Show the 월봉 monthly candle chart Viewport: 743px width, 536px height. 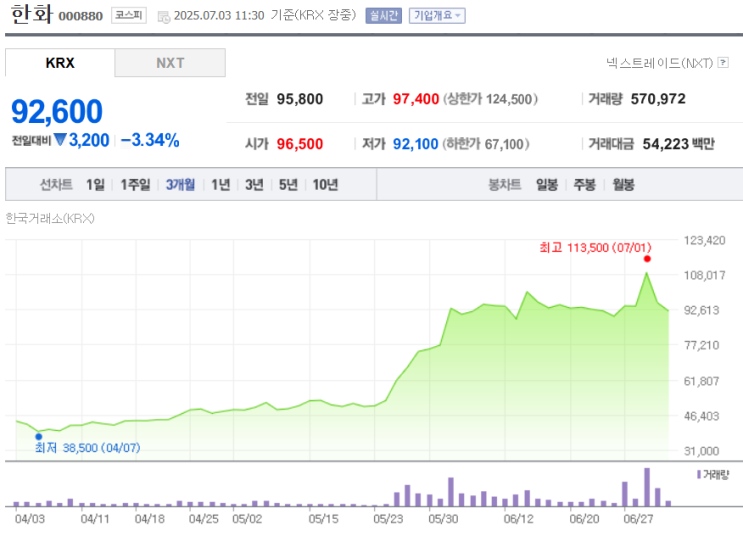coord(623,184)
